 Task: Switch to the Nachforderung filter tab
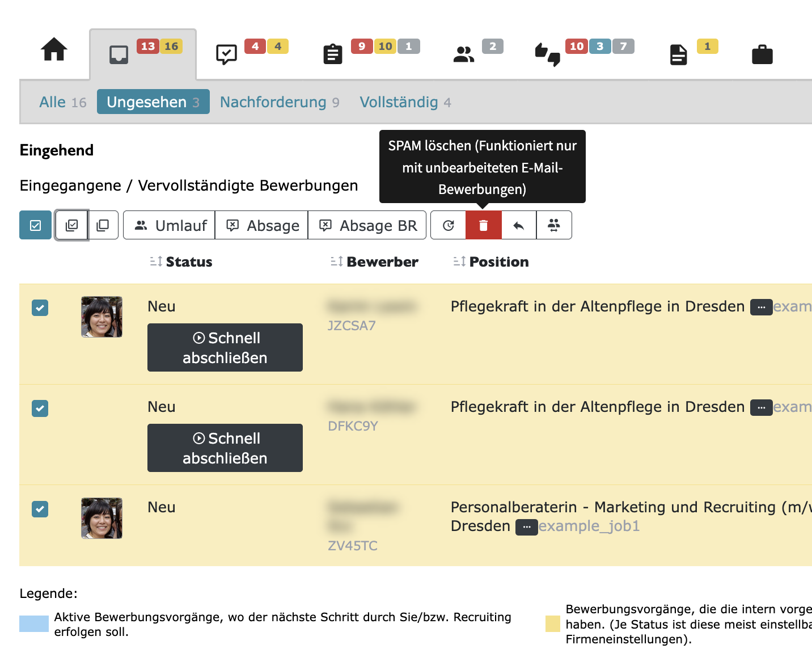[273, 102]
